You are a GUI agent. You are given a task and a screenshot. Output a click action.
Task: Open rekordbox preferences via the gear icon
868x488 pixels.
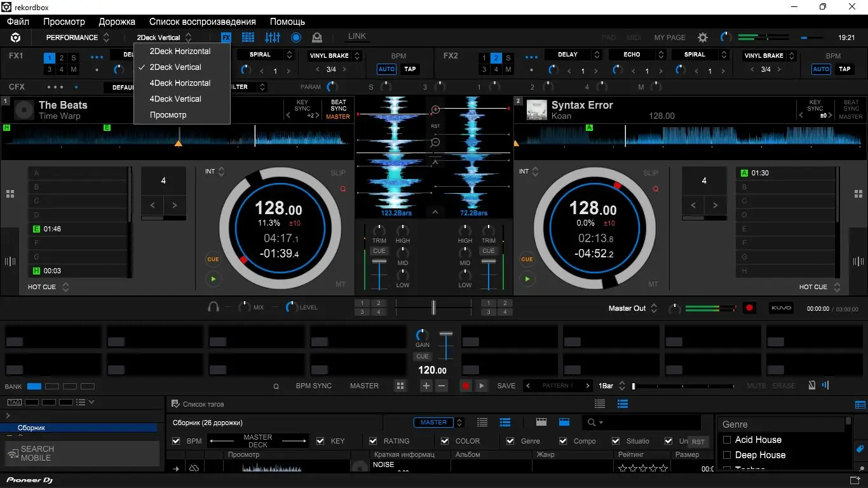coord(703,37)
